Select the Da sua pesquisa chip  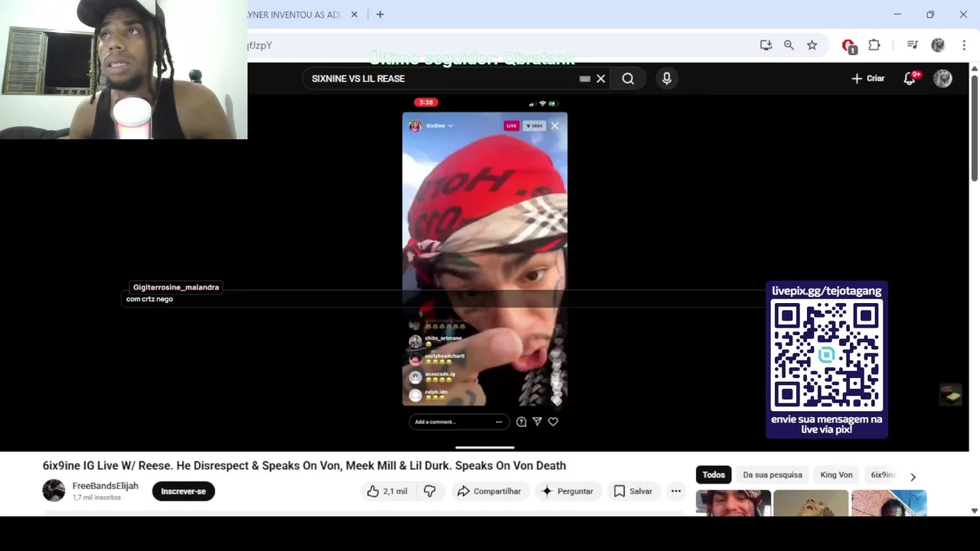click(773, 474)
